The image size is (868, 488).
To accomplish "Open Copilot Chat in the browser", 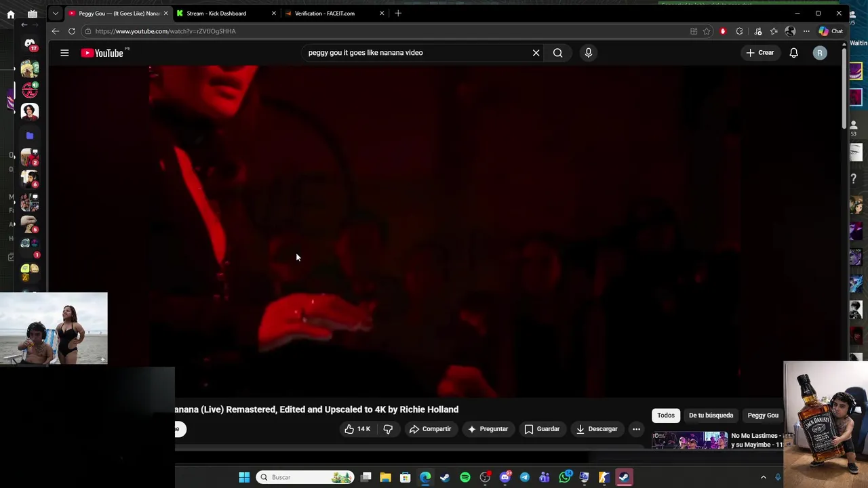I will 831,31.
